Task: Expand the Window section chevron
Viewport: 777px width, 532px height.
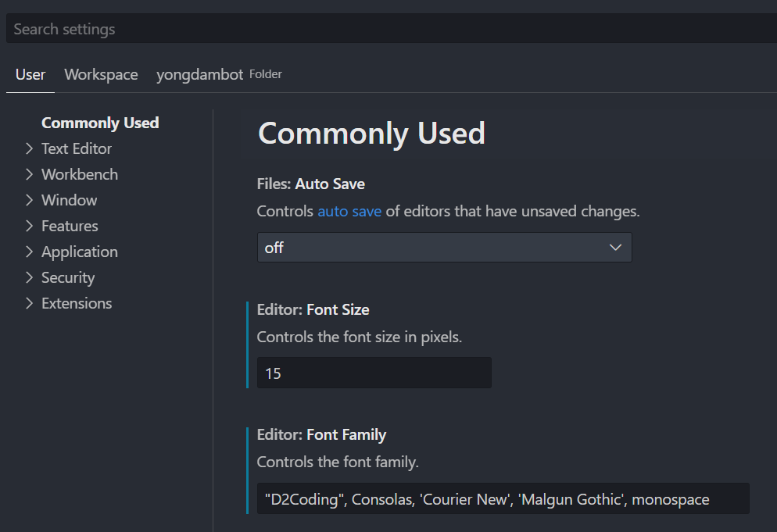Action: pyautogui.click(x=29, y=200)
